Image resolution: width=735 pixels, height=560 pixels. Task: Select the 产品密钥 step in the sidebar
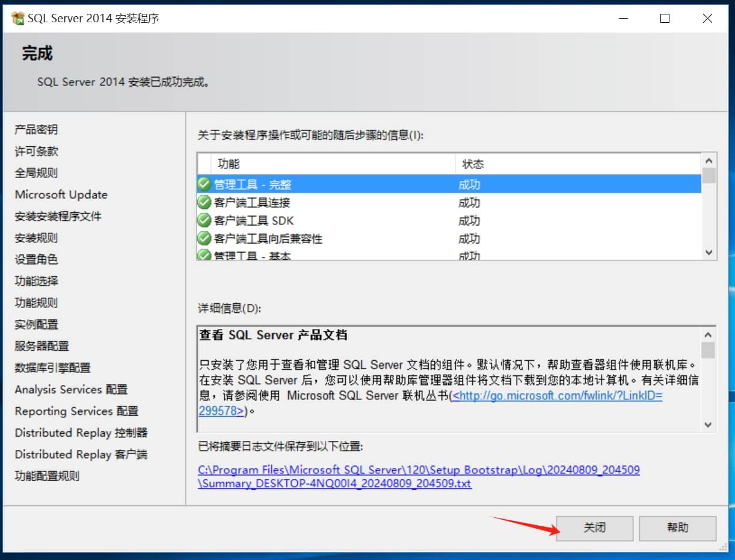tap(36, 130)
